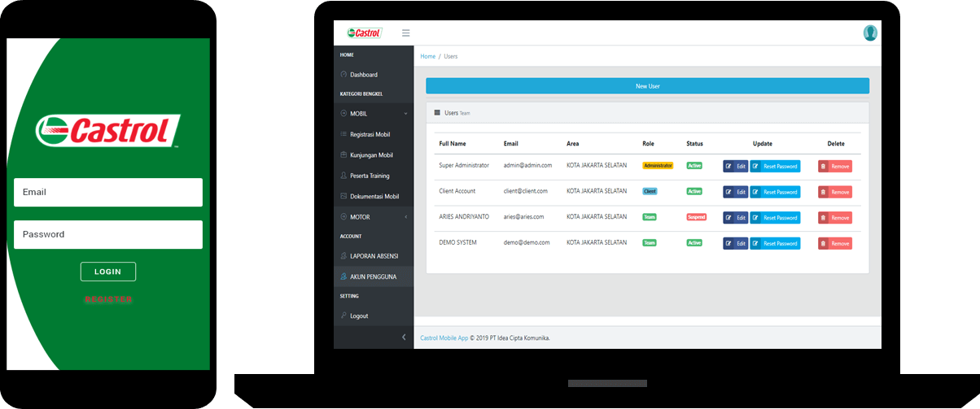Remove the DEMO SYSTEM user
This screenshot has height=409, width=980.
(835, 243)
